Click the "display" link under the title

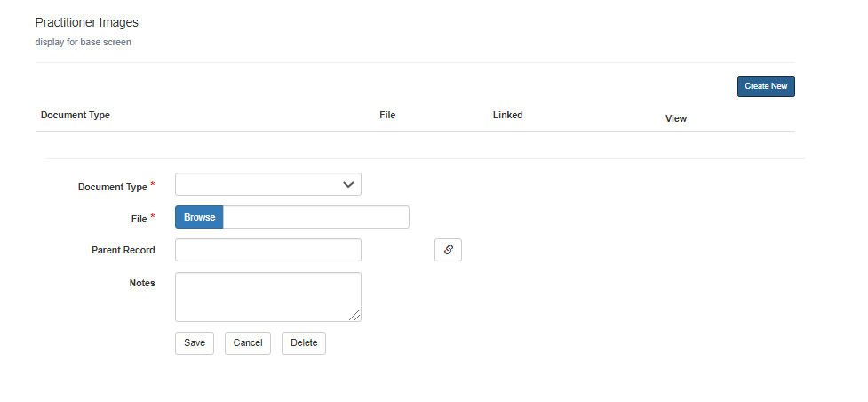click(49, 42)
